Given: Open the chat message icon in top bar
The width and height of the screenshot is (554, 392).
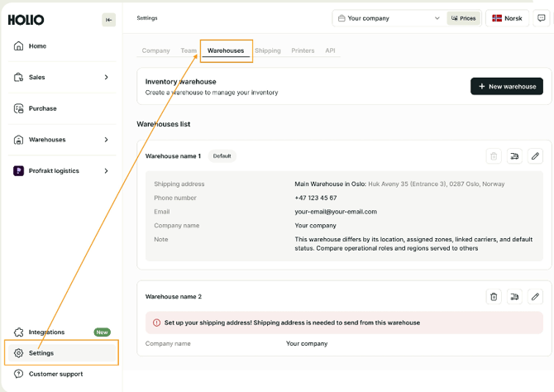Looking at the screenshot, I should (x=541, y=18).
